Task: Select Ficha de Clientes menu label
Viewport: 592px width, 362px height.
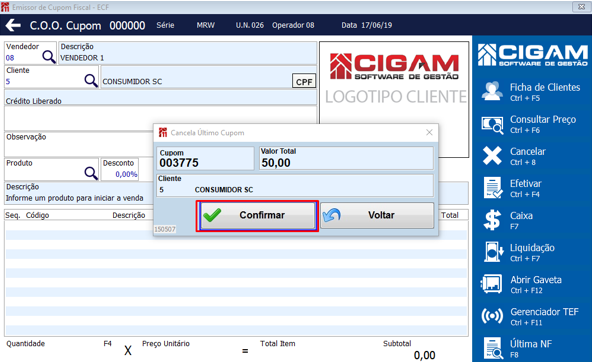Action: point(545,92)
